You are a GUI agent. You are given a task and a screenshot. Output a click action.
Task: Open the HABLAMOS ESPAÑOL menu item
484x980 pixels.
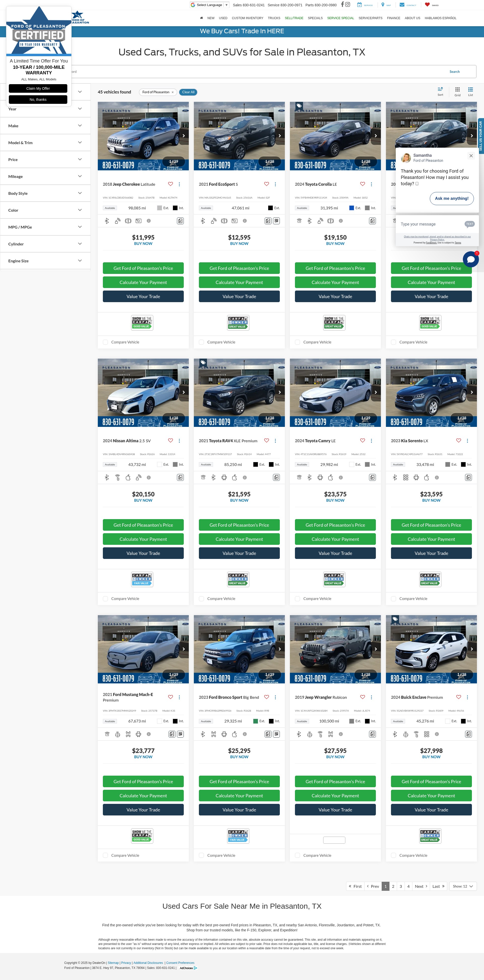441,18
